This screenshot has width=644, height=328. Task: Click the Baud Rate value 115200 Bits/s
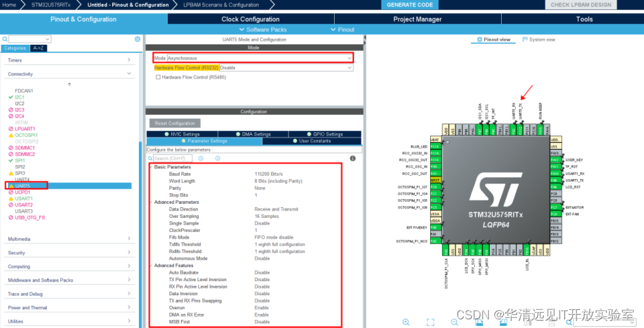click(x=269, y=174)
